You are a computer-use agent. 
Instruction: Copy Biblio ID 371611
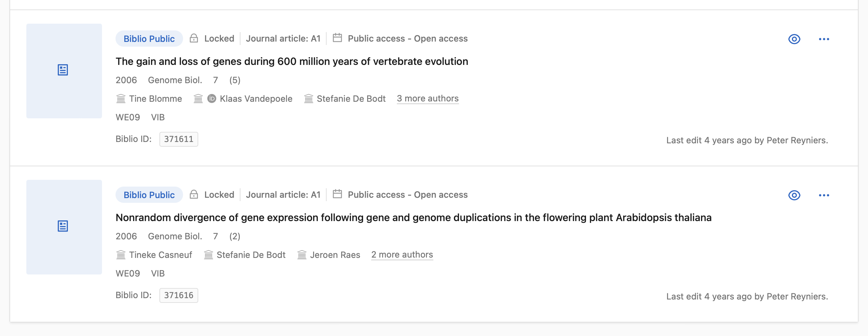[178, 139]
